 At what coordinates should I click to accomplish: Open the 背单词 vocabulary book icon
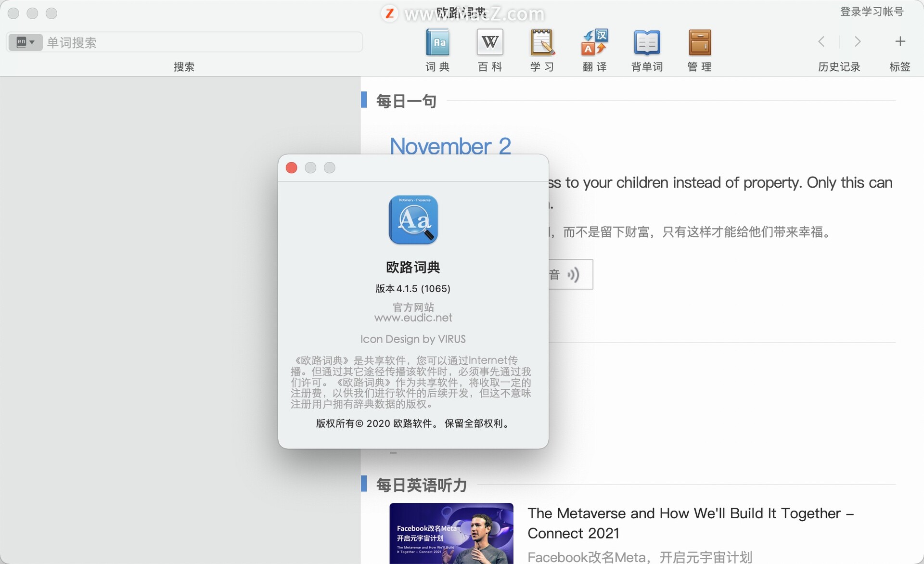pos(647,42)
